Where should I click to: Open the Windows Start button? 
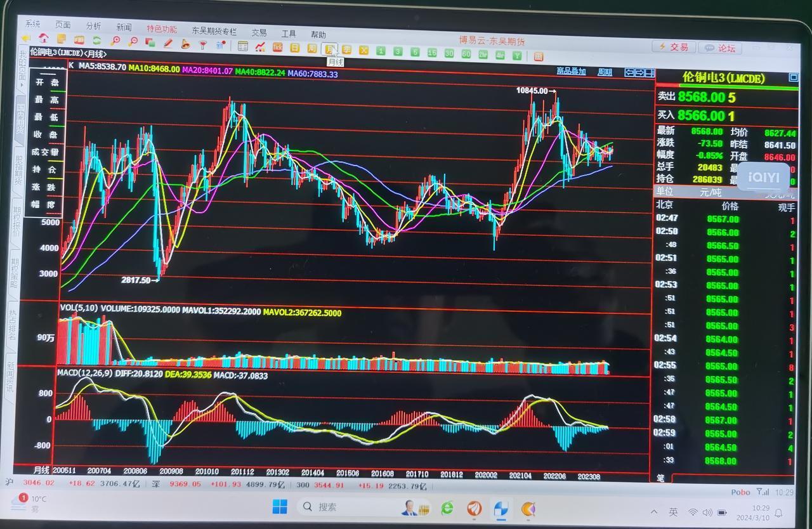279,506
